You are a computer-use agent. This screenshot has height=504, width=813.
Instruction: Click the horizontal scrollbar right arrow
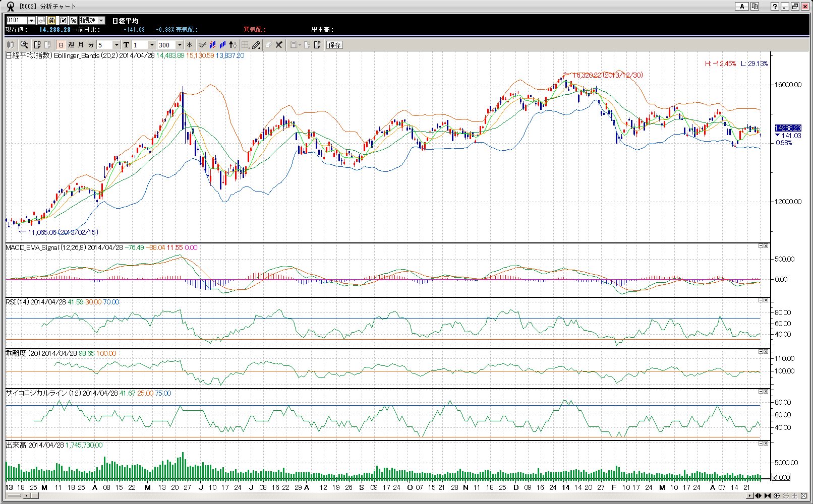749,496
